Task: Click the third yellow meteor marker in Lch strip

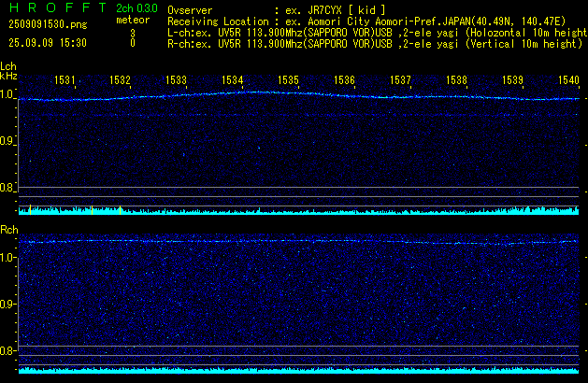Action: pos(120,210)
